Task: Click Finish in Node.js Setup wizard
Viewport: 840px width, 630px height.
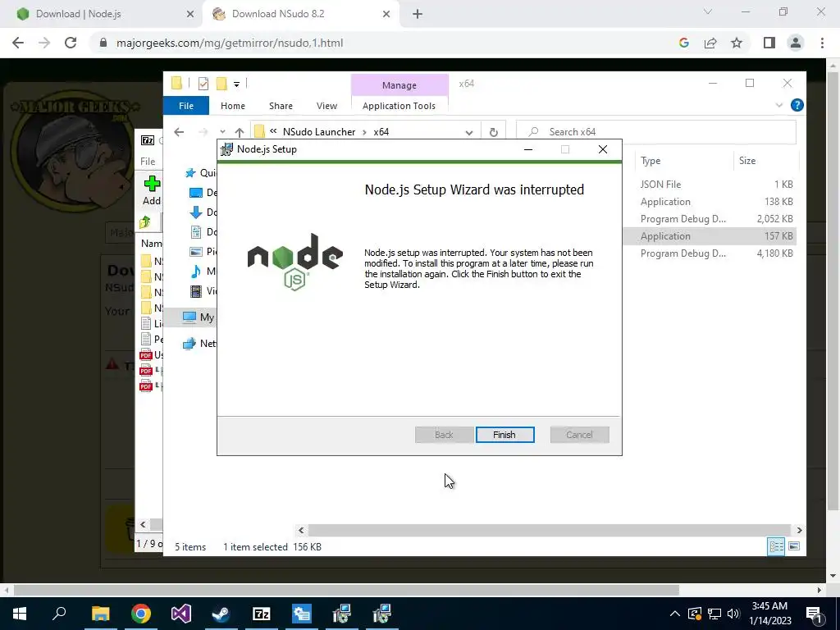Action: (x=504, y=435)
